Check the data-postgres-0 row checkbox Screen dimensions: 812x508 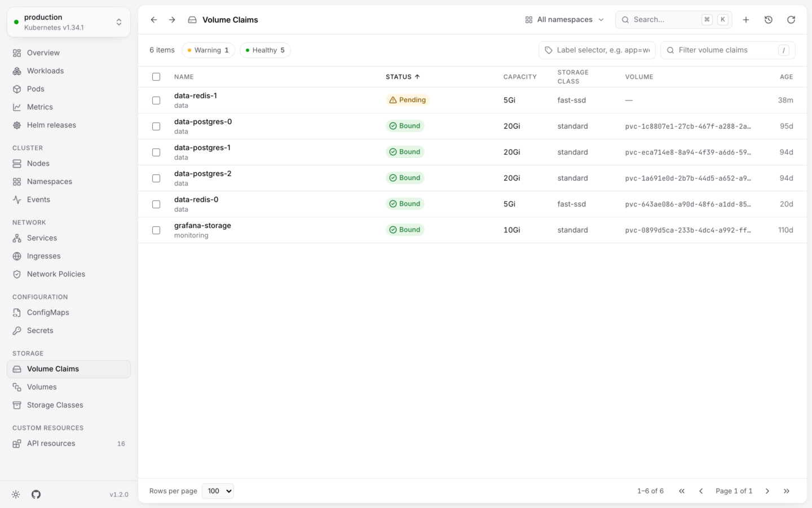pos(156,126)
